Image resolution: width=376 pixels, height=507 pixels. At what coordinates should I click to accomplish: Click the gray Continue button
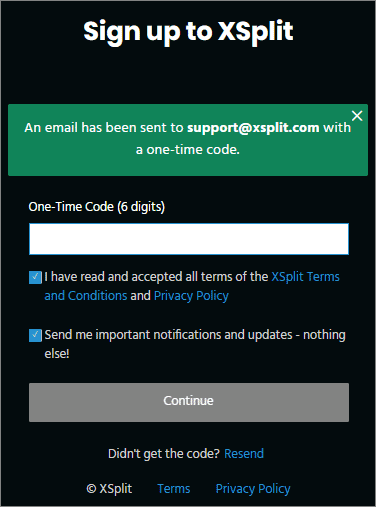coord(189,402)
